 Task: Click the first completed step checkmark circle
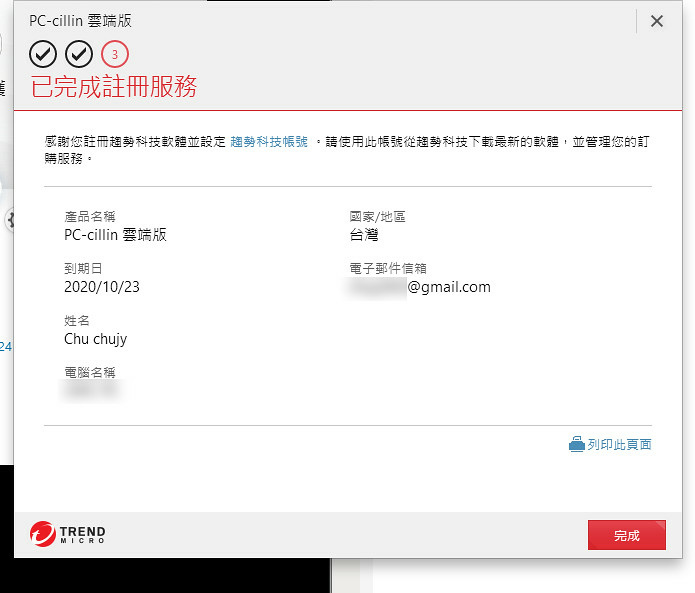click(43, 54)
